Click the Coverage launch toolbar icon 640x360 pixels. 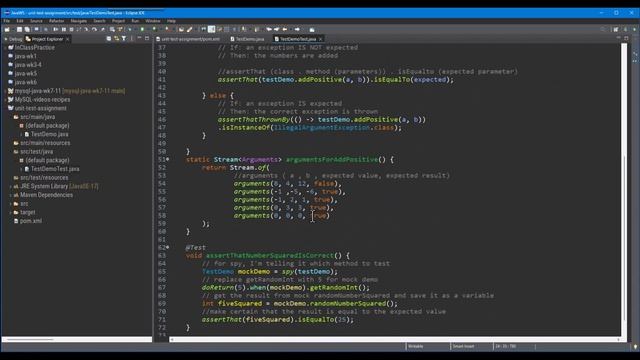click(x=154, y=29)
